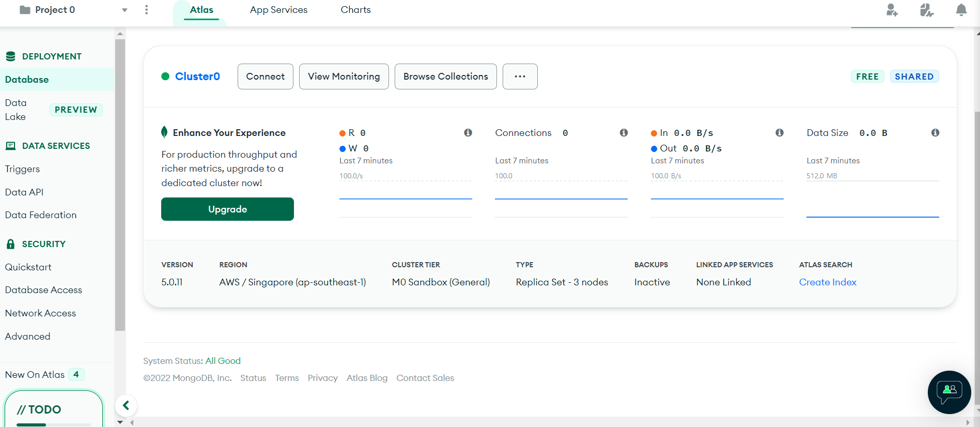Open Quickstart in the sidebar
The height and width of the screenshot is (427, 980).
[x=28, y=267]
